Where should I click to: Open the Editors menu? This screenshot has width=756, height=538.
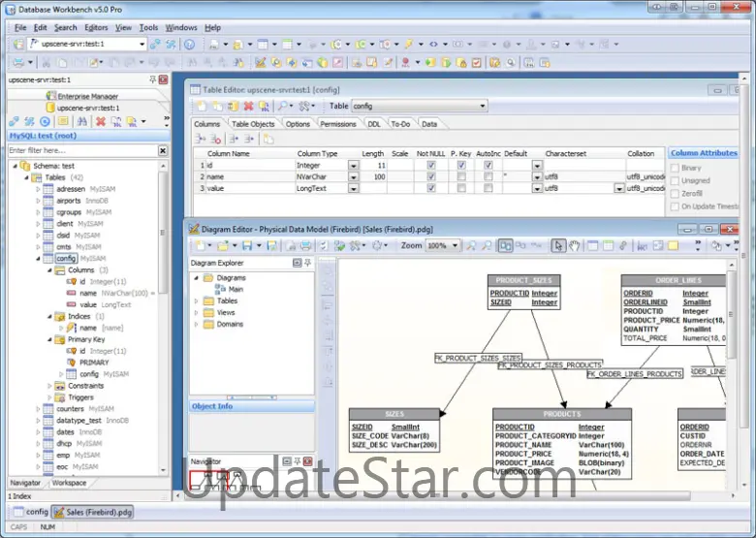point(96,27)
